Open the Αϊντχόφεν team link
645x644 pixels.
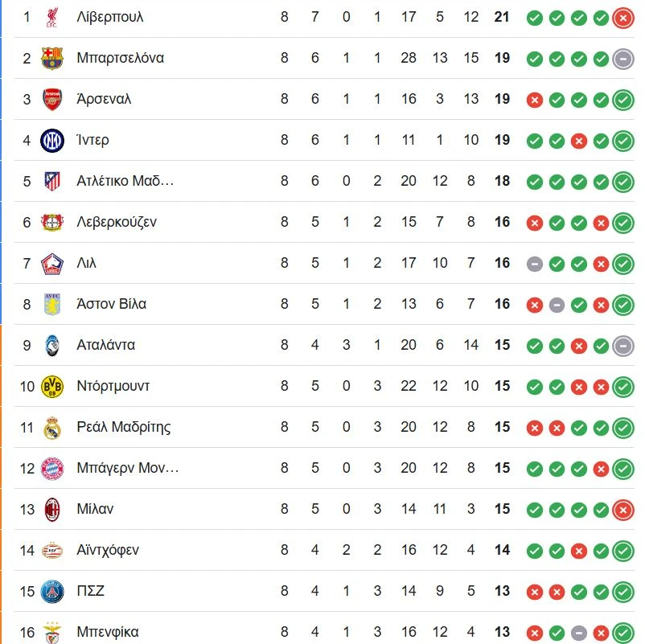coord(108,551)
